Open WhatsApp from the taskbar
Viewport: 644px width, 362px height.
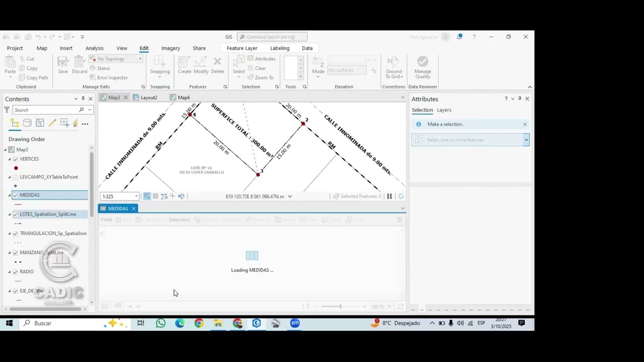[x=160, y=323]
